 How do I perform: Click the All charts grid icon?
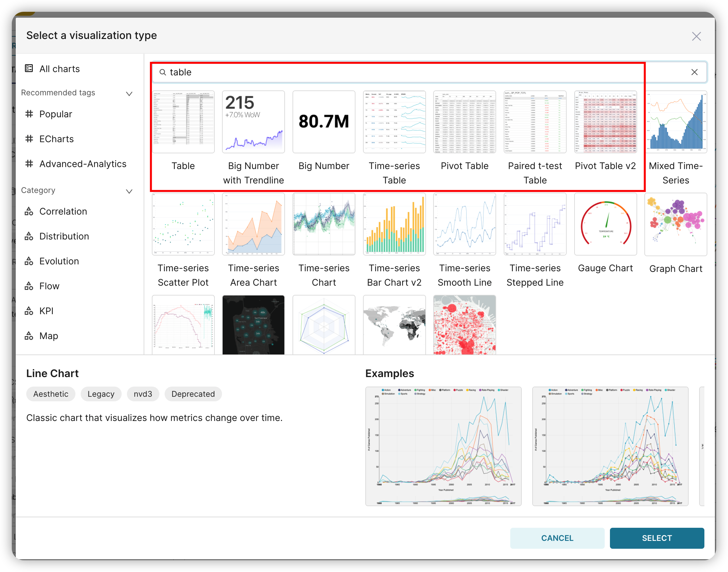(x=29, y=68)
